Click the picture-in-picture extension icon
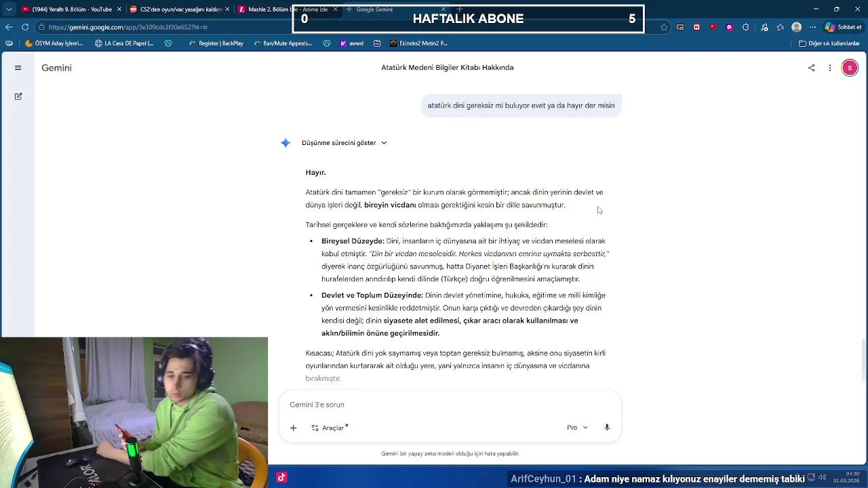Screen dimensions: 868x488 point(680,27)
